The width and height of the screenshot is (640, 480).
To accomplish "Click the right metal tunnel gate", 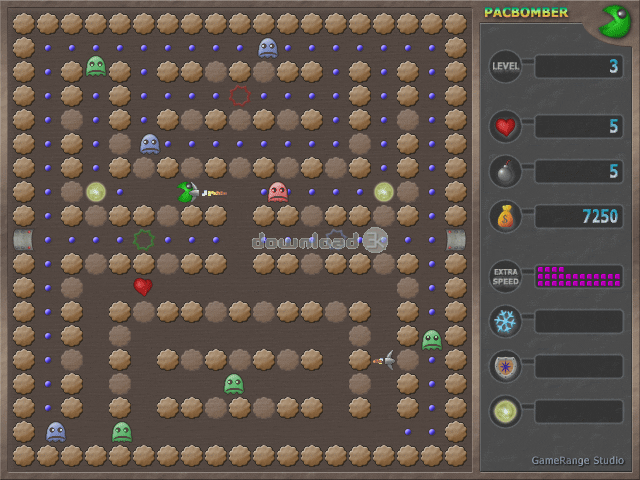I will [x=456, y=240].
